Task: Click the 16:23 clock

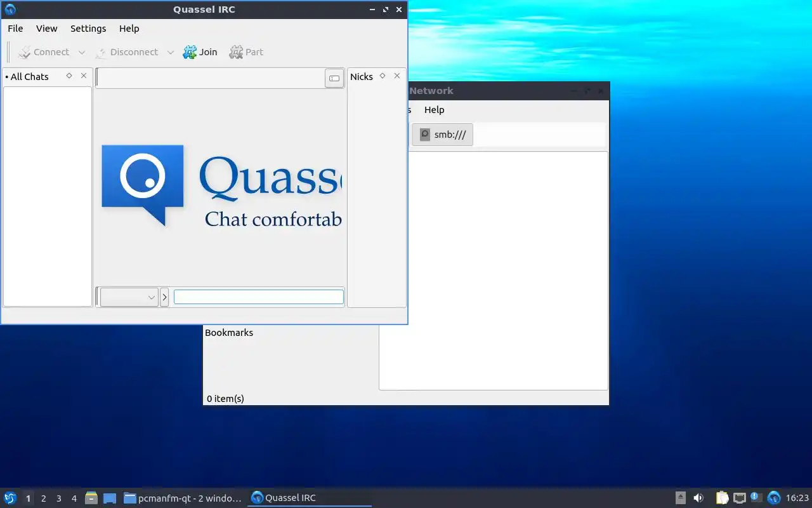Action: pyautogui.click(x=797, y=498)
